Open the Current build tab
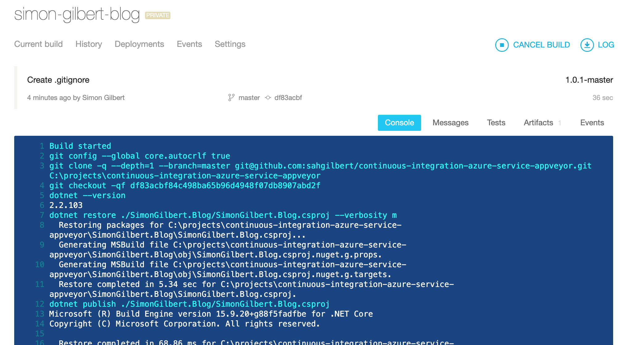Image resolution: width=644 pixels, height=345 pixels. 38,44
